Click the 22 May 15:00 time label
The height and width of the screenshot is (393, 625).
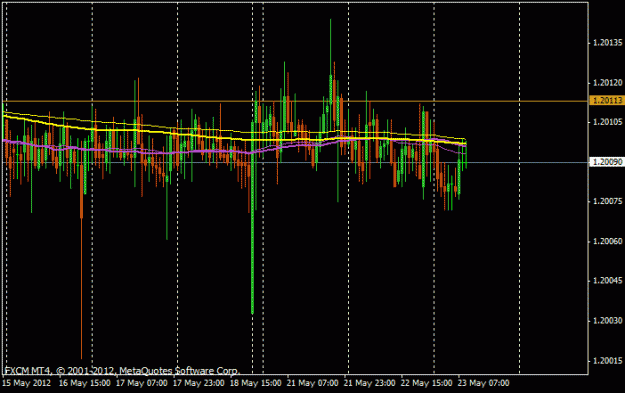point(426,383)
